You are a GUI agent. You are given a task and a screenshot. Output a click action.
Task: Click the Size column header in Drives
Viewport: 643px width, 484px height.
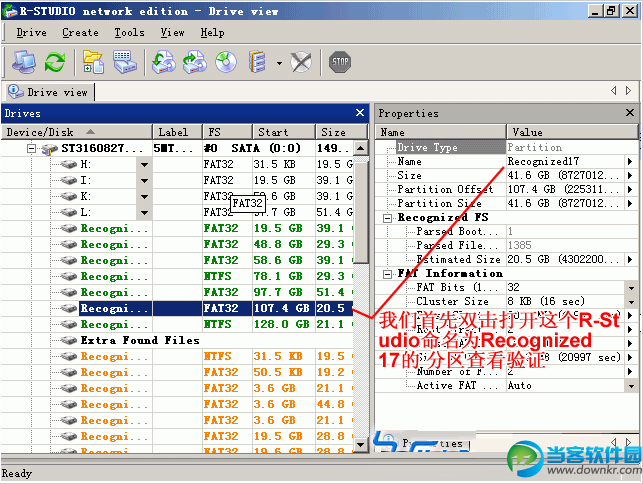coord(341,132)
